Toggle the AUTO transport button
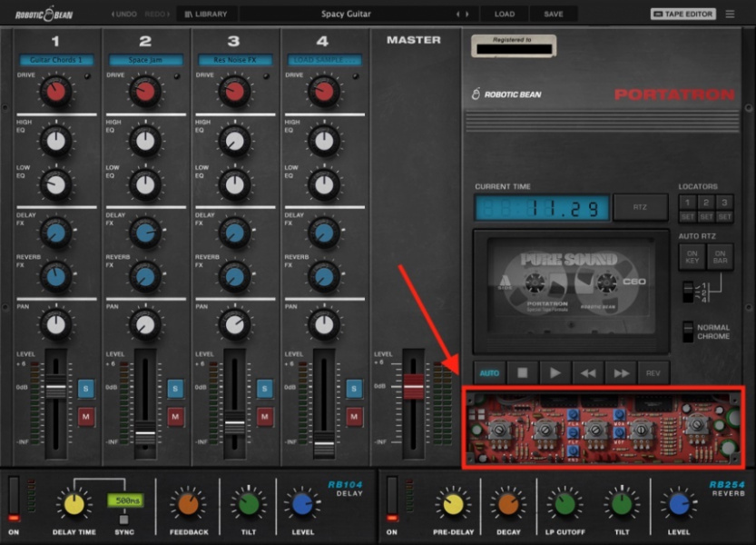This screenshot has width=756, height=545. click(x=489, y=372)
